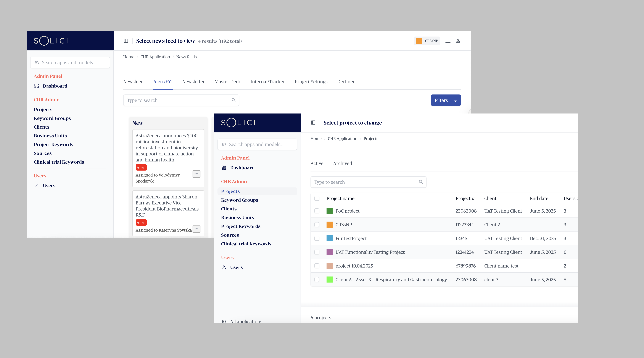644x358 pixels.
Task: Toggle sidebar icon in News feeds window
Action: [x=126, y=41]
